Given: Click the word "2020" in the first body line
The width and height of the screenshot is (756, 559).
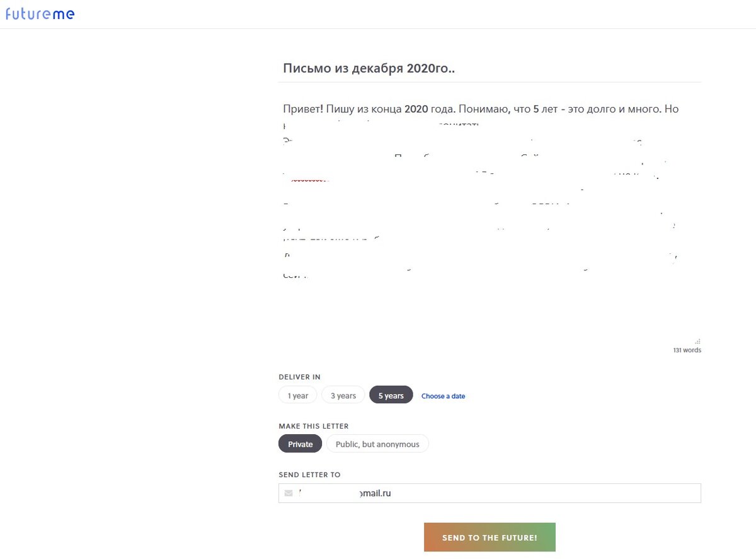Looking at the screenshot, I should pos(416,109).
